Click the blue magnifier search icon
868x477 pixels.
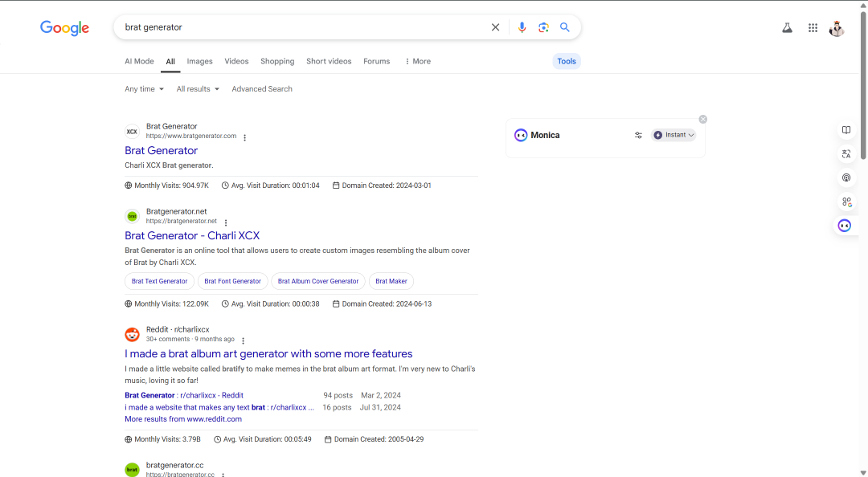click(565, 27)
